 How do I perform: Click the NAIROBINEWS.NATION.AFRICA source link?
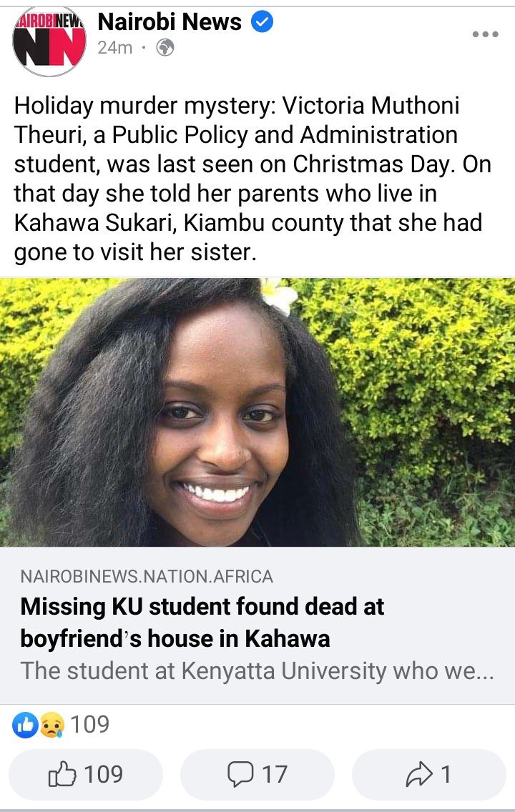coord(147,576)
